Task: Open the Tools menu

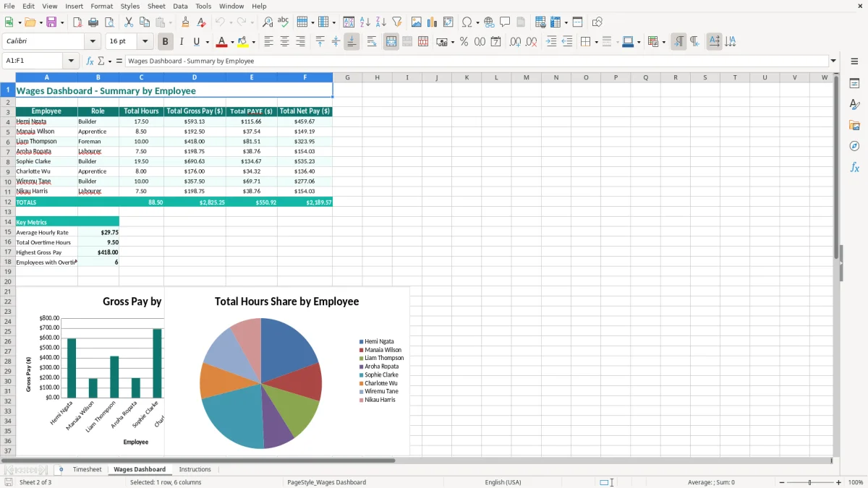Action: tap(203, 6)
